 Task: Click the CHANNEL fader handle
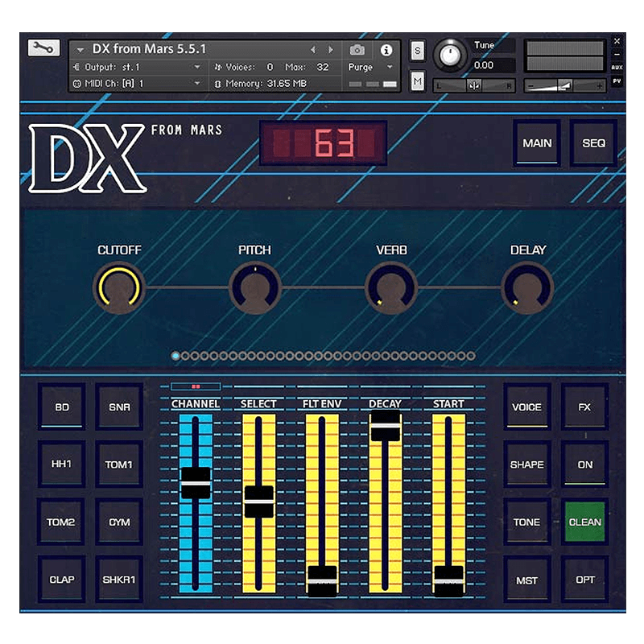196,483
